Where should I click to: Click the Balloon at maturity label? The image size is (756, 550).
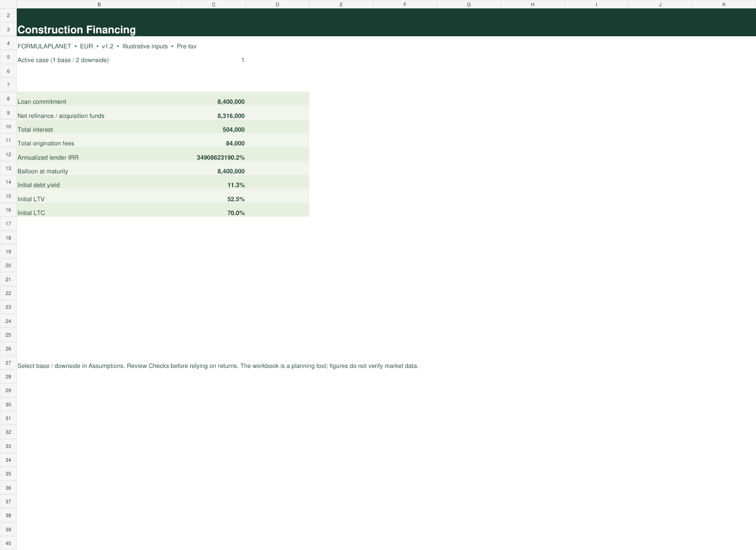click(43, 171)
